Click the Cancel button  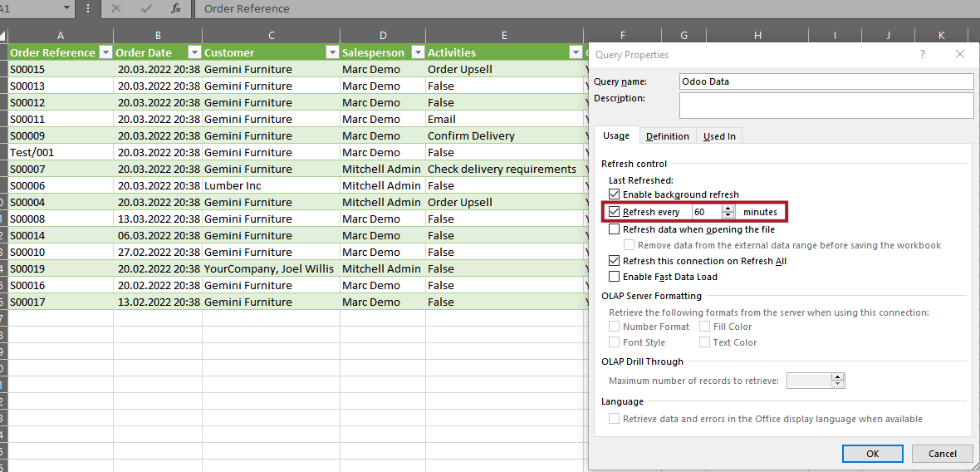coord(942,454)
